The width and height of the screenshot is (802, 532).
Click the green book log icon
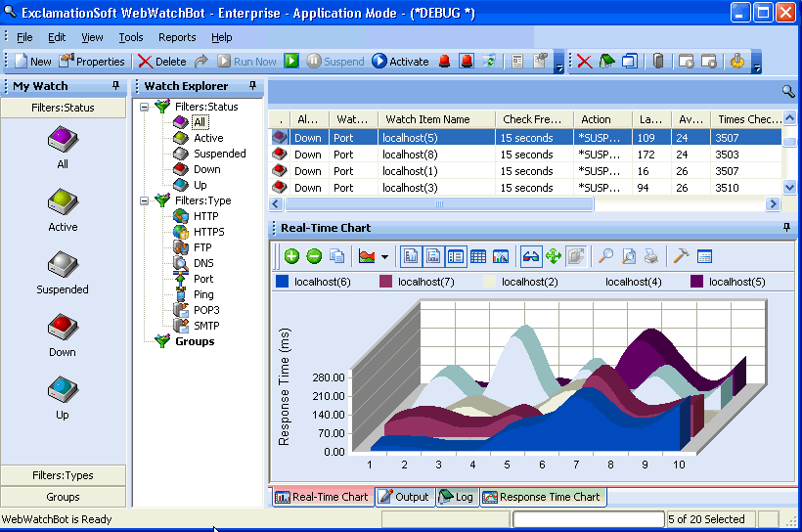pyautogui.click(x=606, y=62)
